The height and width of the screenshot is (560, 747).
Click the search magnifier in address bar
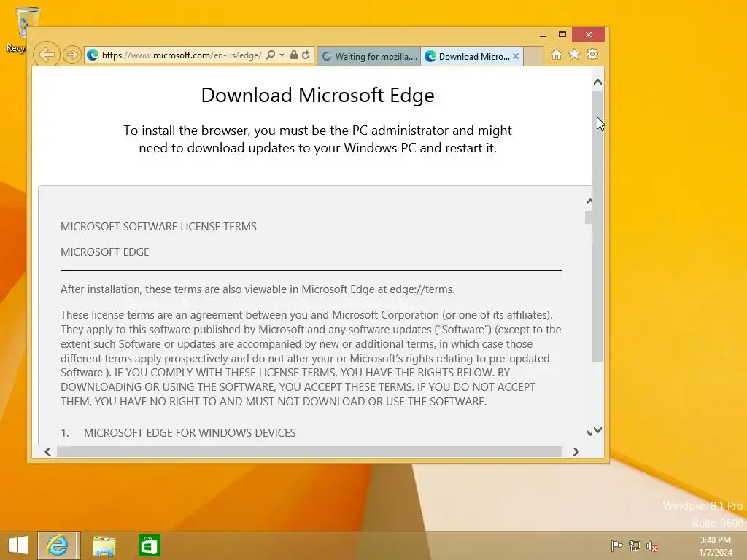coord(270,55)
